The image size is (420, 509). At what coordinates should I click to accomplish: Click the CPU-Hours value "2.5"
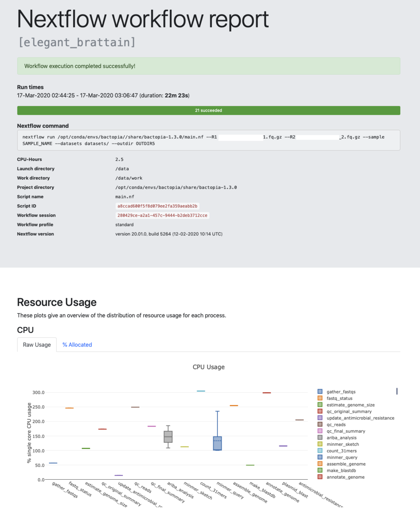[119, 159]
